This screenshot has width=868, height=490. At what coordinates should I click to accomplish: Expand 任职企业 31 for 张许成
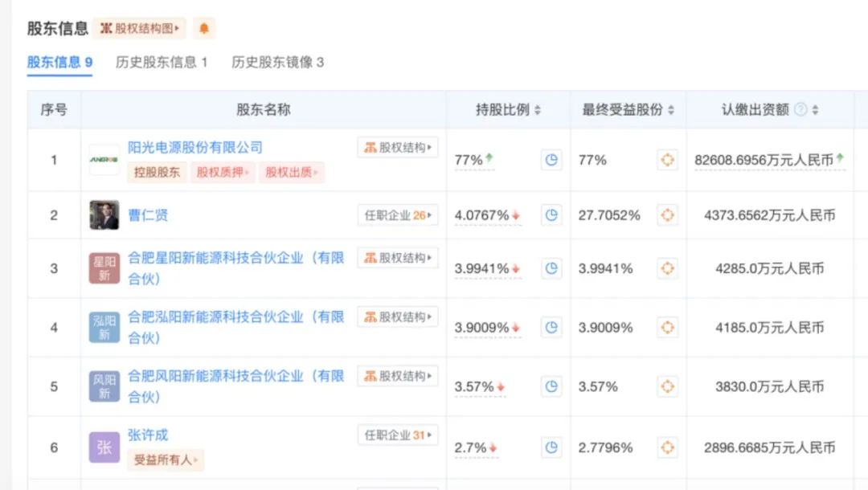coord(398,435)
